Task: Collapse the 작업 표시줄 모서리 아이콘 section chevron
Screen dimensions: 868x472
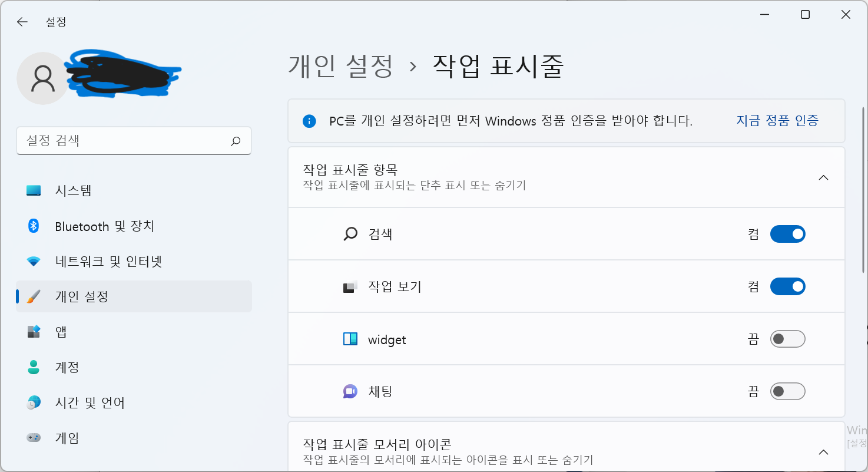Action: [824, 452]
